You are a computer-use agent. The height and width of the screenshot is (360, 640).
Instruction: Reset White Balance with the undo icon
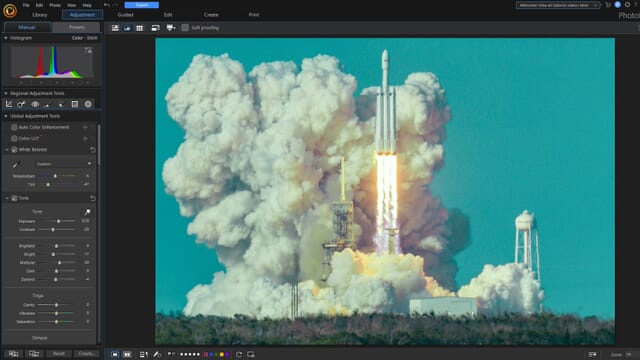pyautogui.click(x=93, y=150)
